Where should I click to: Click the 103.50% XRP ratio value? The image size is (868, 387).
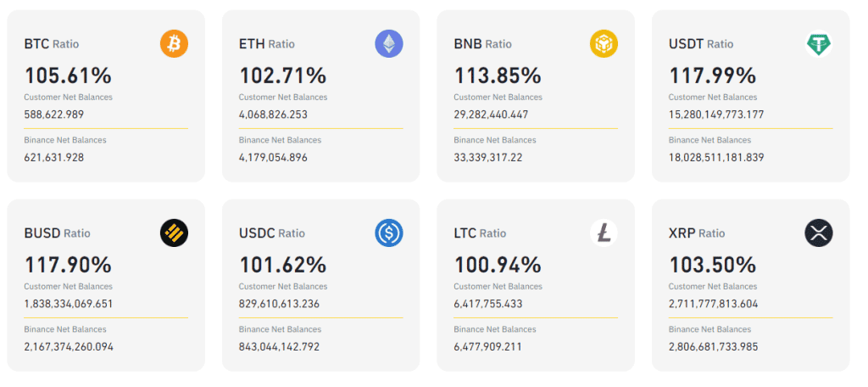point(712,265)
